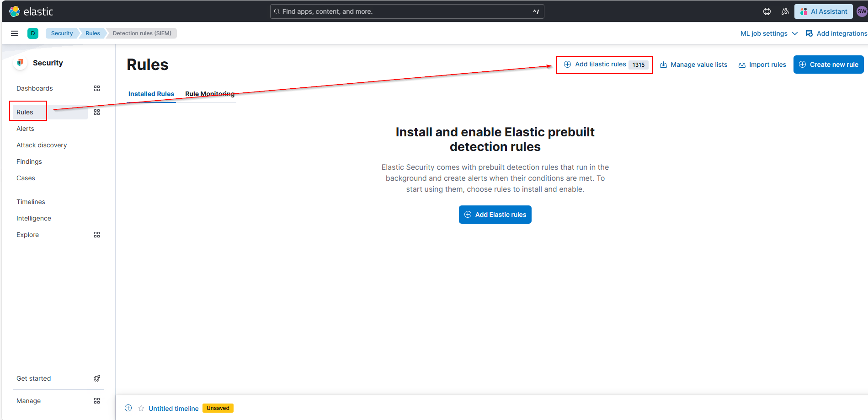Open the newsfeed icon in header
This screenshot has width=868, height=420.
pyautogui.click(x=785, y=11)
